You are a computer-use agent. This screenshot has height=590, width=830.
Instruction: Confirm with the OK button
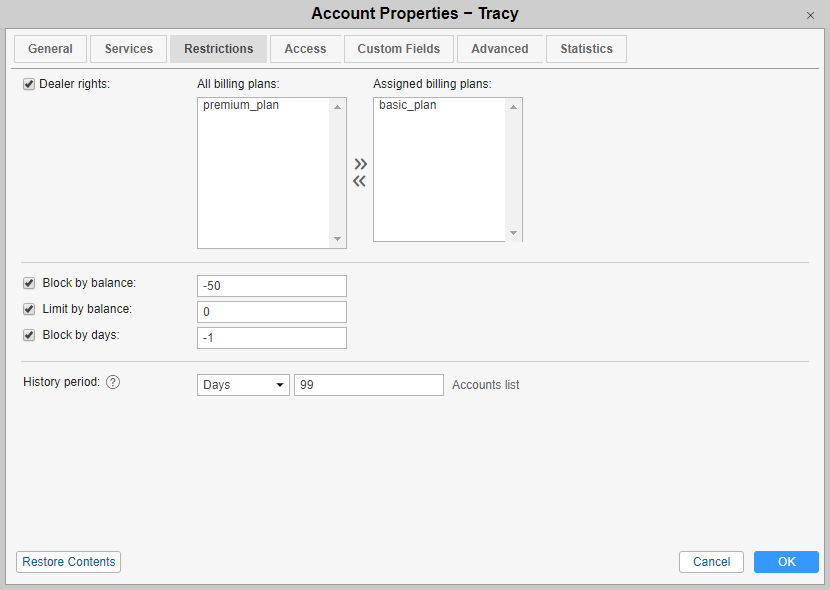[787, 562]
